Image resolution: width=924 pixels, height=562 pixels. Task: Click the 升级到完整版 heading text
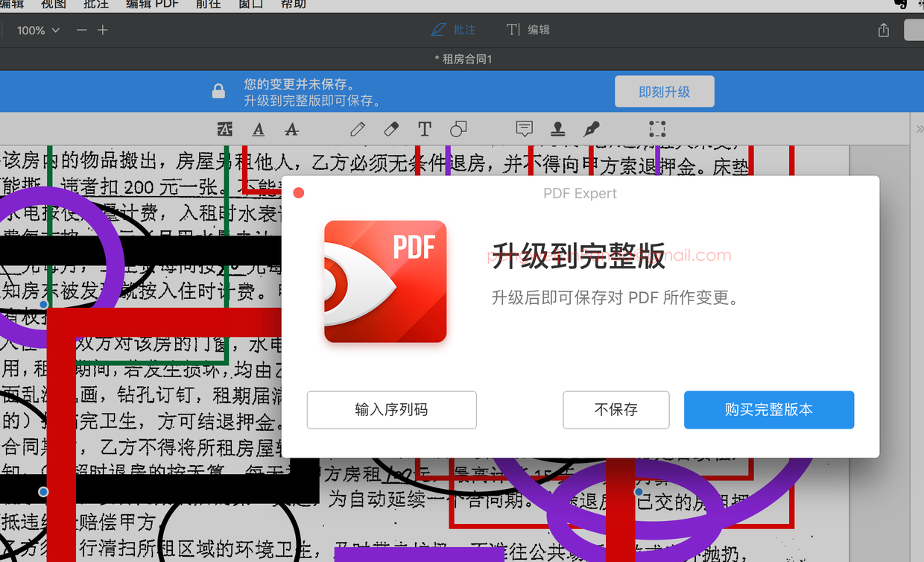click(x=578, y=256)
